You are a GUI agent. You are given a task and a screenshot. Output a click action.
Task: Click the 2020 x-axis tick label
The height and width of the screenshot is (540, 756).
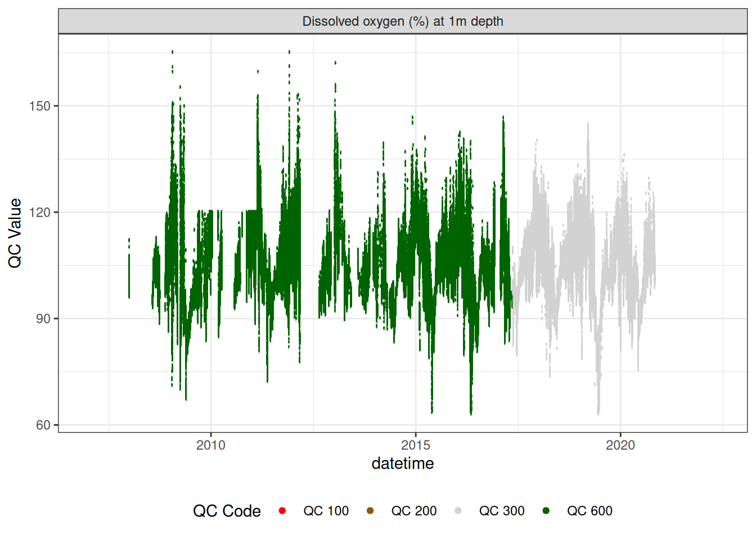click(x=620, y=445)
